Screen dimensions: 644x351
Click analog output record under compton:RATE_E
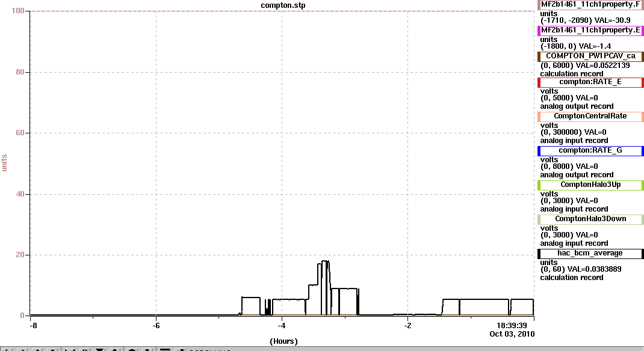tap(577, 106)
